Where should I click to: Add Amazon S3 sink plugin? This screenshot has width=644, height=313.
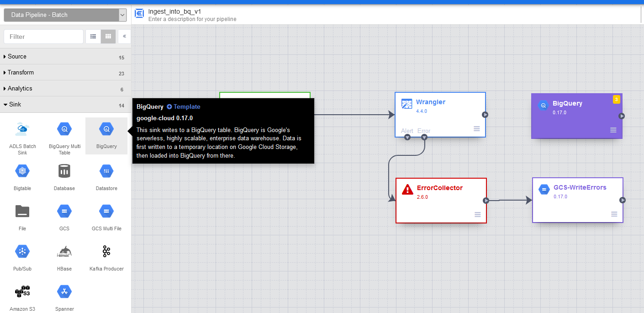coord(22,298)
